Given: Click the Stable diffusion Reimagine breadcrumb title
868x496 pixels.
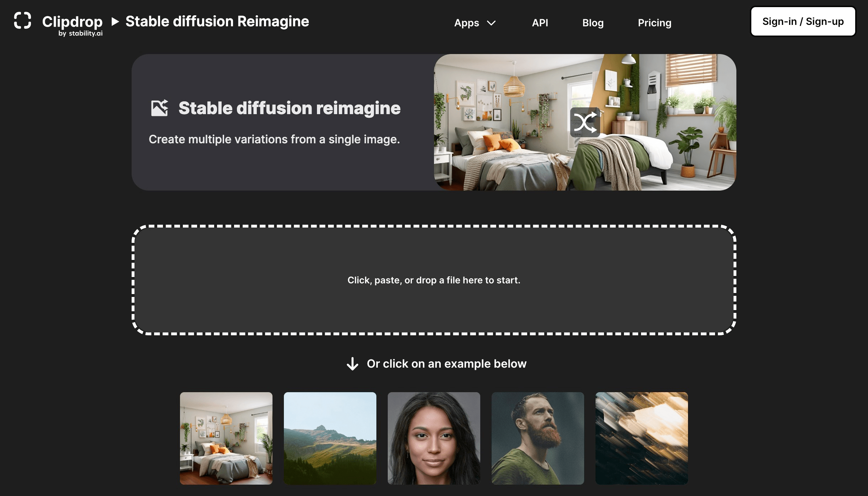Looking at the screenshot, I should [217, 21].
